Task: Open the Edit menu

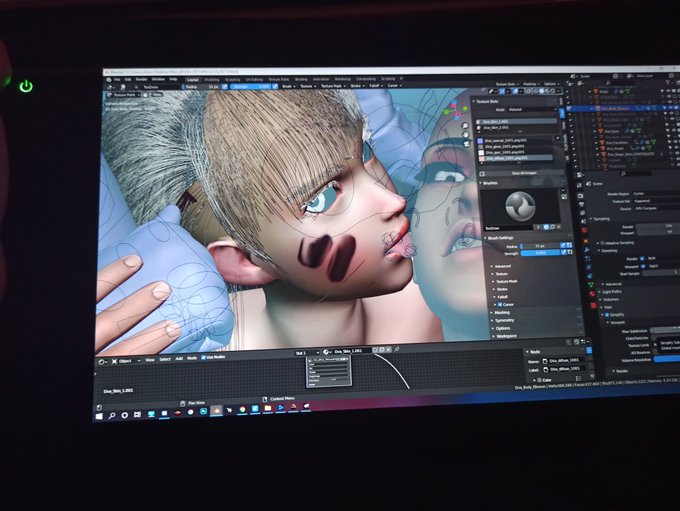Action: click(x=128, y=79)
